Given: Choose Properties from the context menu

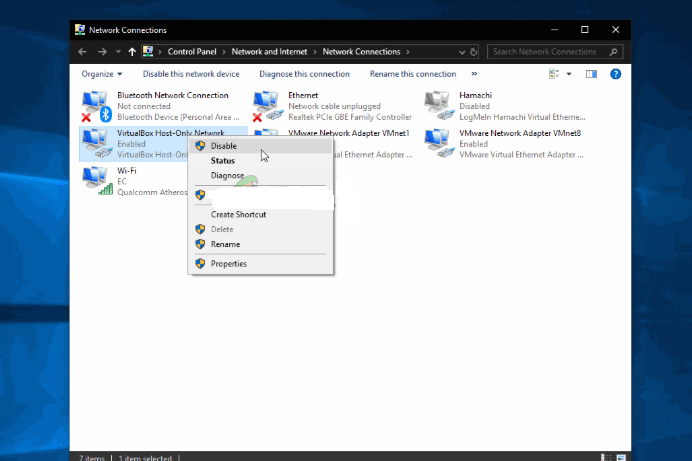Looking at the screenshot, I should pyautogui.click(x=260, y=264).
